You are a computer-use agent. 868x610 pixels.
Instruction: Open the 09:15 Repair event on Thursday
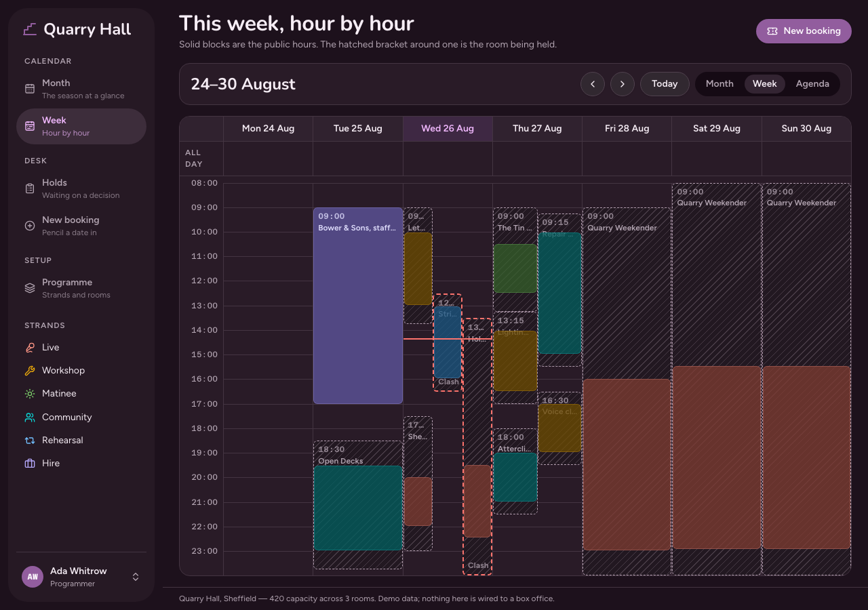tap(560, 290)
